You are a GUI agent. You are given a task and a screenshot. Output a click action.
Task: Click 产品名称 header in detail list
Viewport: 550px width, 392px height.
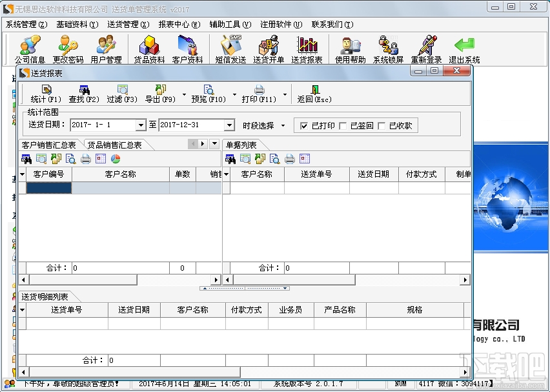[x=340, y=310]
